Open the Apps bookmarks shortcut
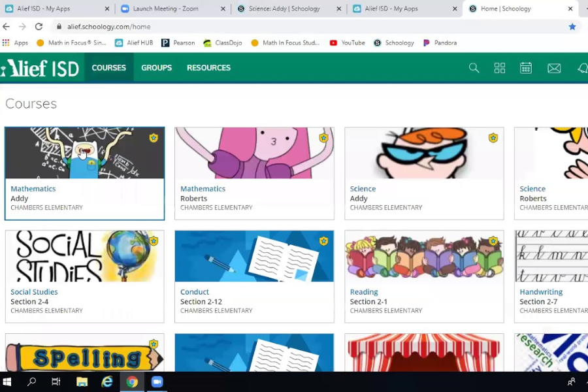This screenshot has height=392, width=588. point(15,42)
